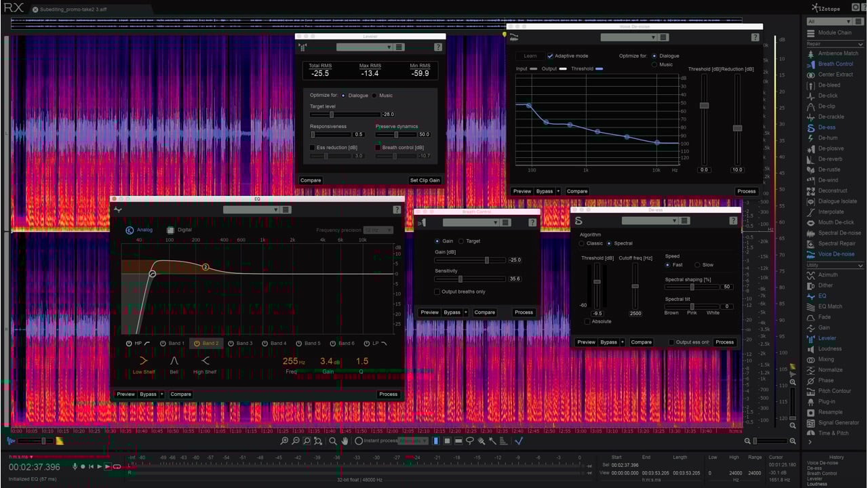
Task: Toggle EQ Band 3 power button
Action: (x=231, y=344)
